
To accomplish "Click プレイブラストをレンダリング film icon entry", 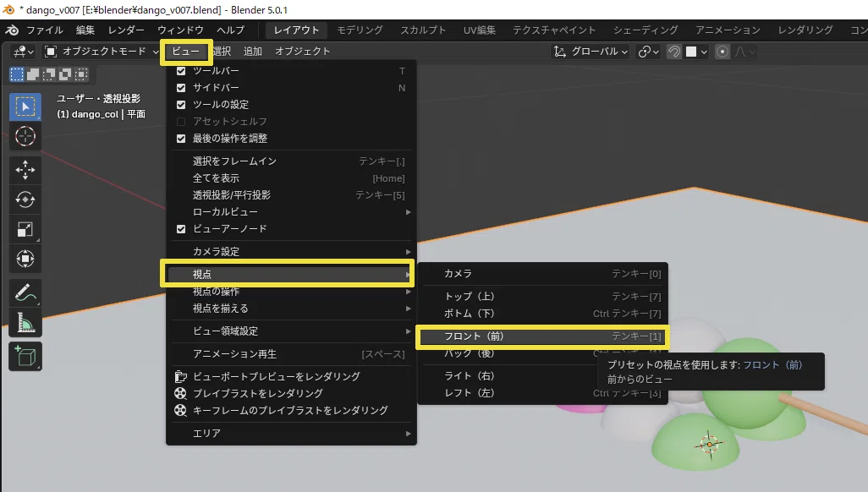I will click(291, 393).
